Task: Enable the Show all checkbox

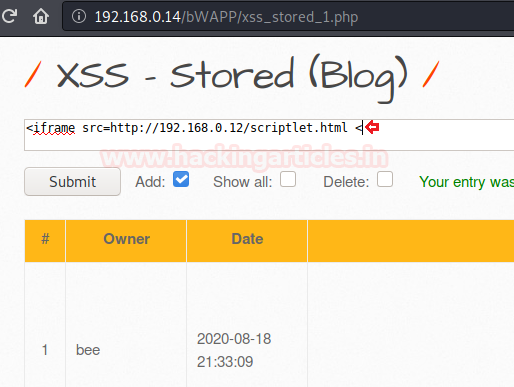Action: click(x=288, y=179)
